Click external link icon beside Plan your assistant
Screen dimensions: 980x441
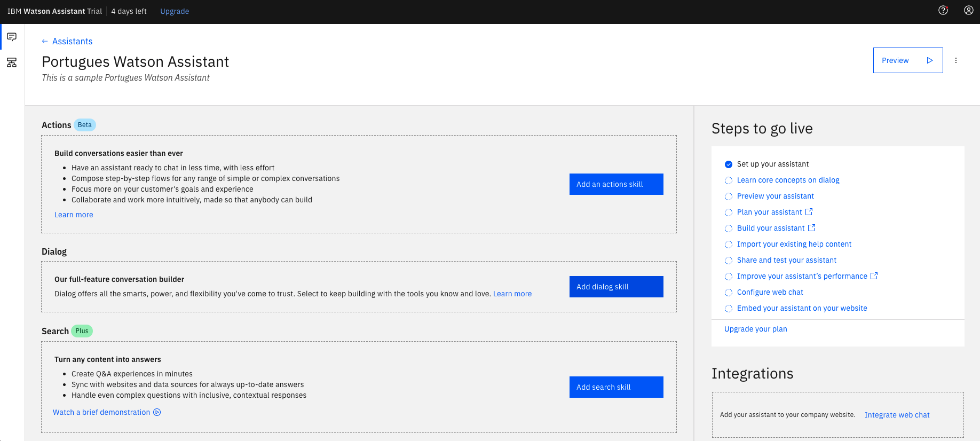click(809, 212)
